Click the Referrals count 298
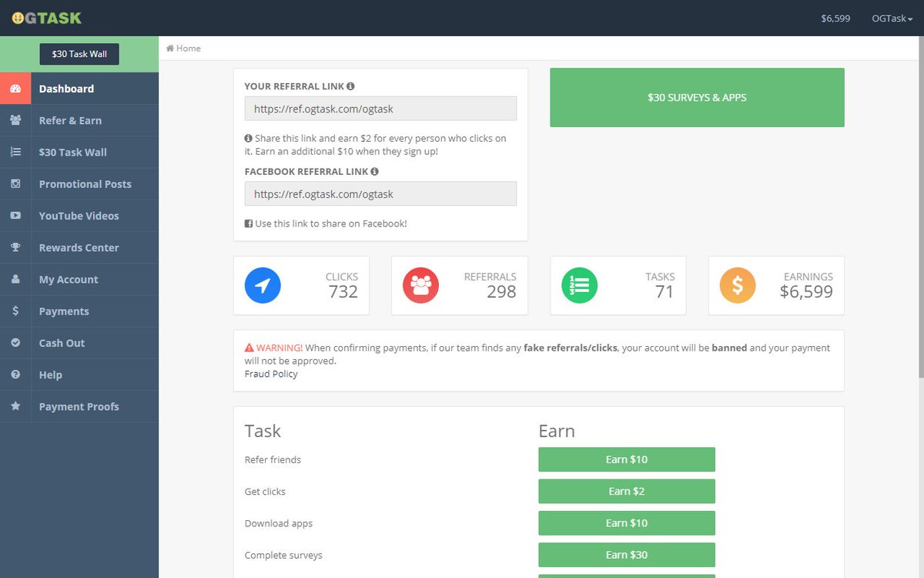Screen dimensions: 924x578 point(501,292)
